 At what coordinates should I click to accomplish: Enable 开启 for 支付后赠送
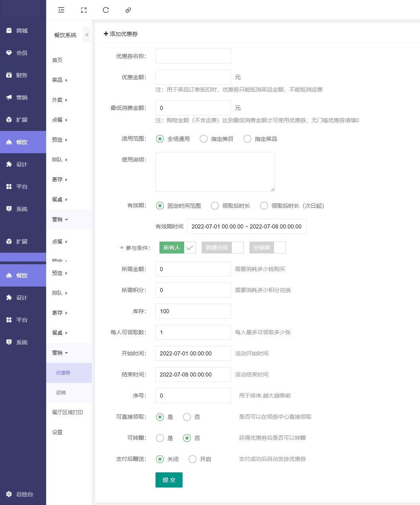point(192,459)
